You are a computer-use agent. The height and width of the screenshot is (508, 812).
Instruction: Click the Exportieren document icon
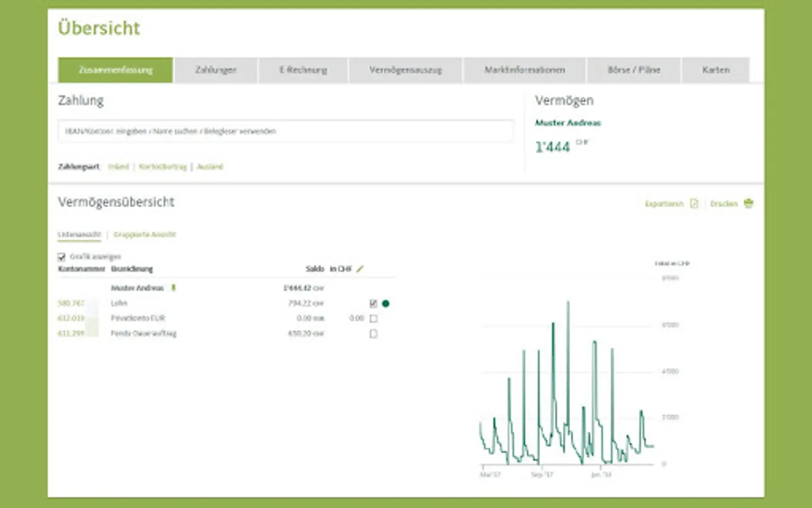[x=694, y=204]
